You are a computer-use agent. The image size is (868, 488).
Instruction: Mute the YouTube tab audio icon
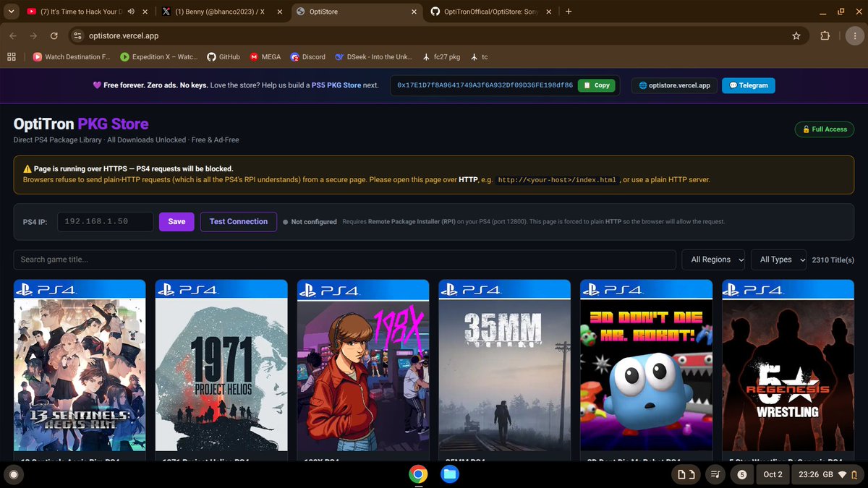(x=132, y=12)
